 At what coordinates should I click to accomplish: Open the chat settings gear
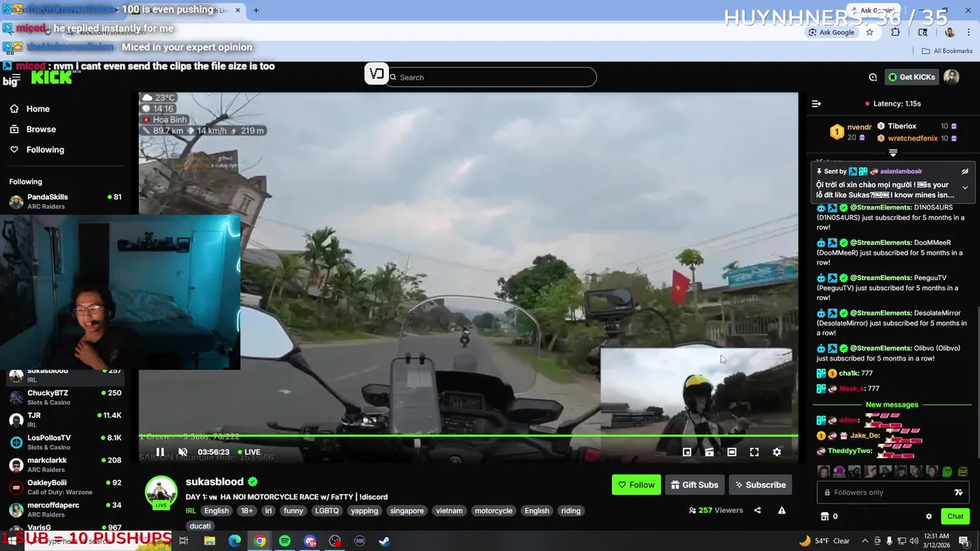929,517
